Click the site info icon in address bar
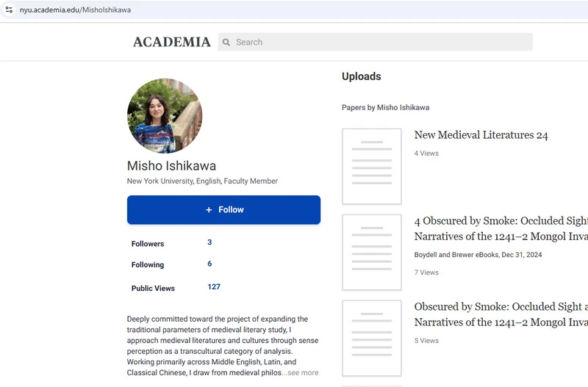Image resolution: width=588 pixels, height=387 pixels. pyautogui.click(x=9, y=10)
